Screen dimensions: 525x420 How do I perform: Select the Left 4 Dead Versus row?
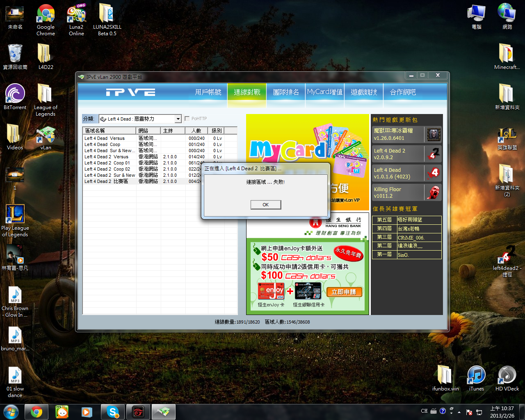(x=105, y=138)
